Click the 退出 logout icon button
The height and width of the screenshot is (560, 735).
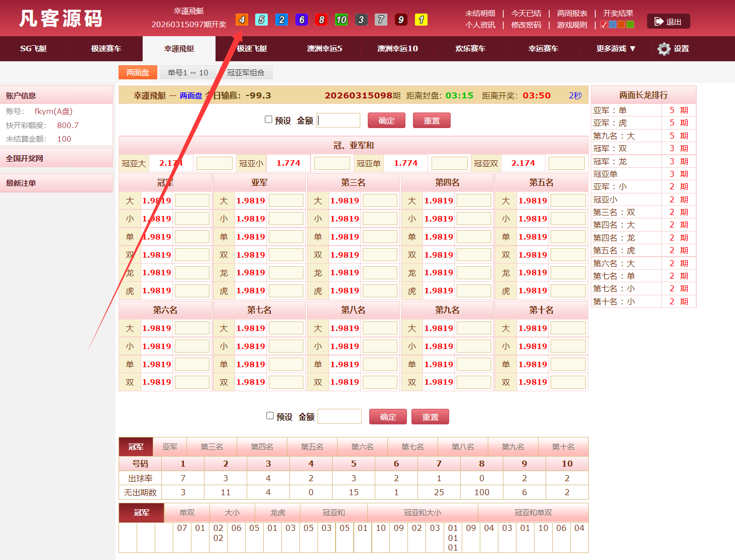pyautogui.click(x=668, y=21)
